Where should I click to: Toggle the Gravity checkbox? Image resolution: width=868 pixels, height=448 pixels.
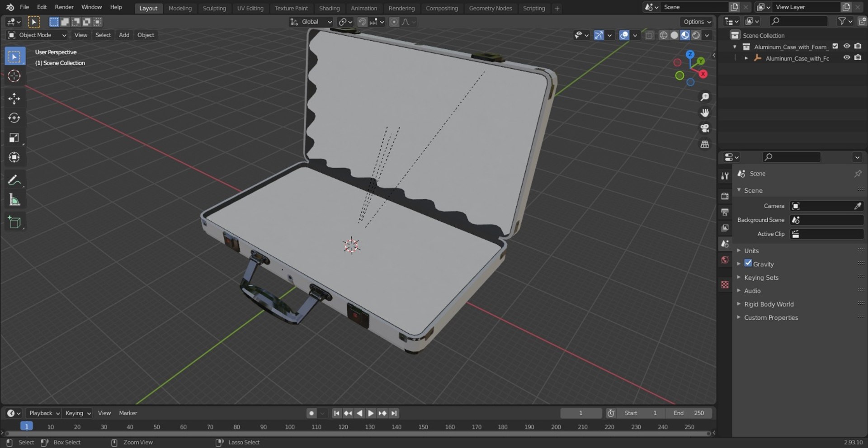coord(748,263)
